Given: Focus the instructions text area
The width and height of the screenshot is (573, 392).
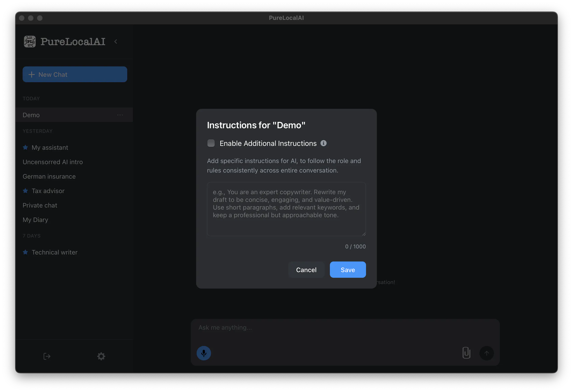Looking at the screenshot, I should pyautogui.click(x=286, y=209).
